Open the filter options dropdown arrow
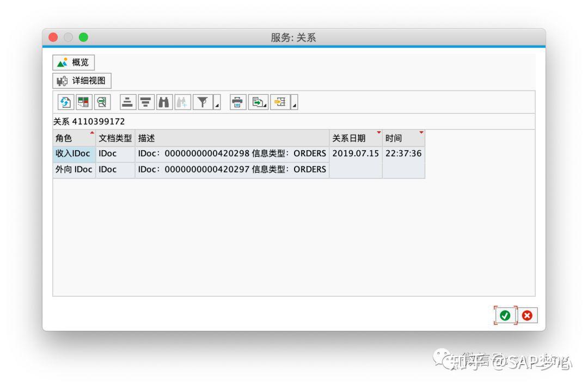Screen dimensions: 588x387 pos(217,102)
